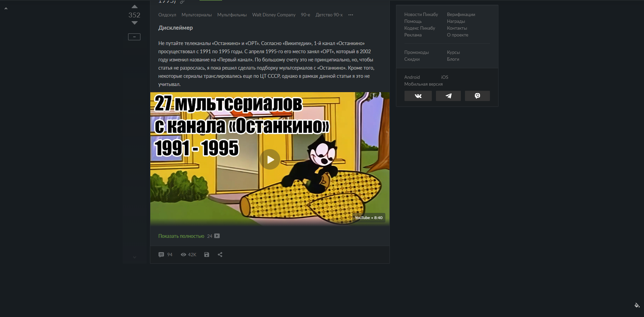Click the YouTube 8:40 duration badge
Image resolution: width=644 pixels, height=317 pixels.
pyautogui.click(x=369, y=218)
